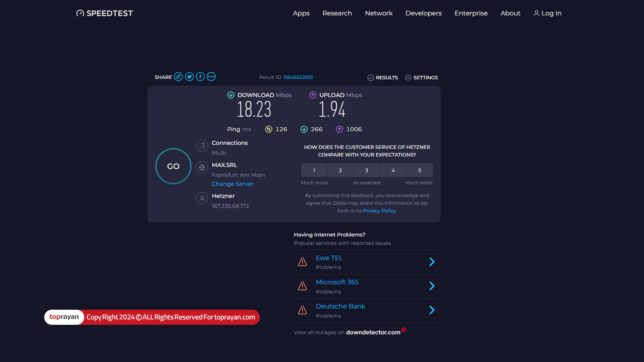Open the Privacy Policy link
The image size is (644, 362).
pyautogui.click(x=379, y=211)
